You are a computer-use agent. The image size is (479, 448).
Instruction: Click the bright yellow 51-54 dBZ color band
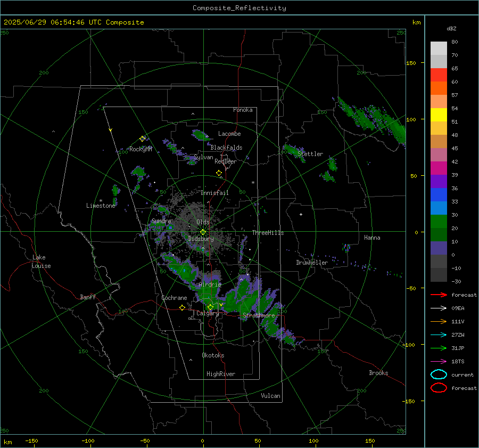439,115
